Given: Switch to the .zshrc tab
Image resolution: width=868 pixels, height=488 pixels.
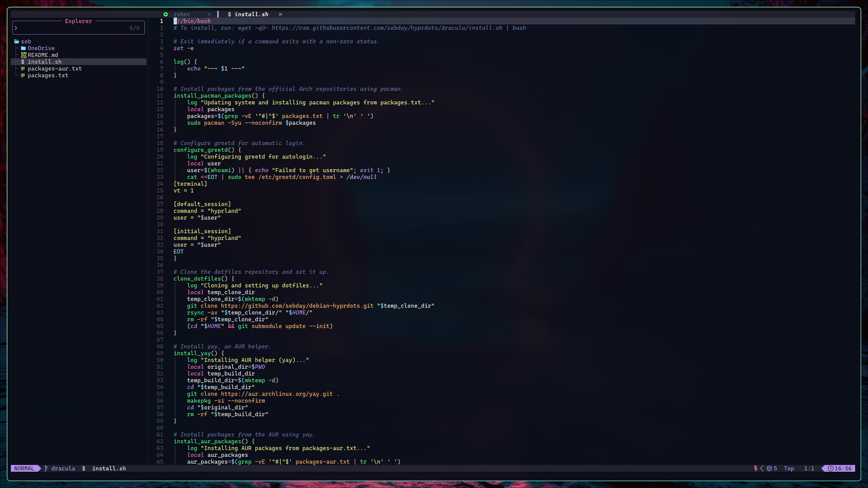Looking at the screenshot, I should point(181,14).
